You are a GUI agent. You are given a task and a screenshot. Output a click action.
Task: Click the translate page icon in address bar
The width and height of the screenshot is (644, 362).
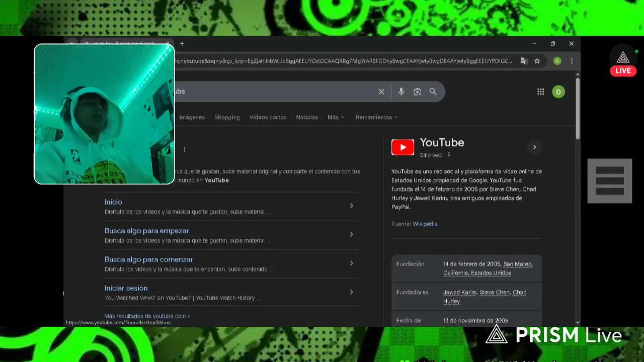pos(524,61)
